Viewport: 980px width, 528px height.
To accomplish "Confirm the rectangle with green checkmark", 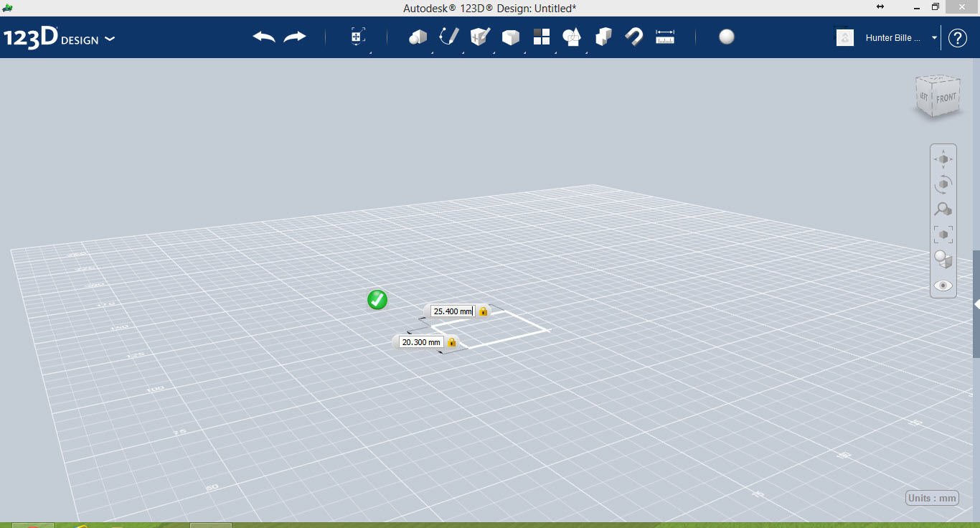I will click(377, 300).
